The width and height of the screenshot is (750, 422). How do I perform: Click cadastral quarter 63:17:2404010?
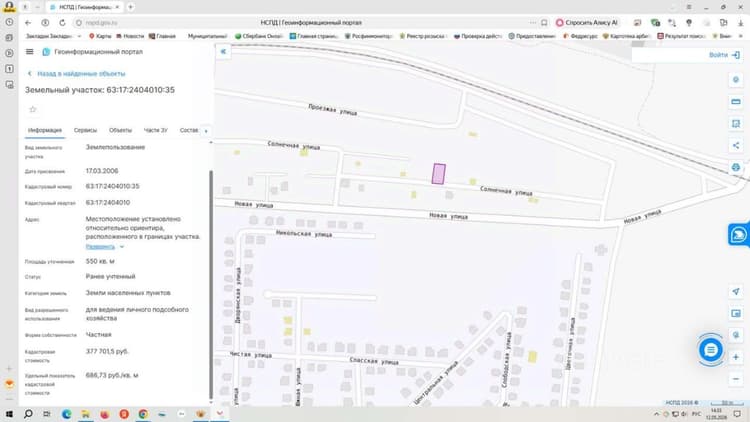click(x=108, y=202)
